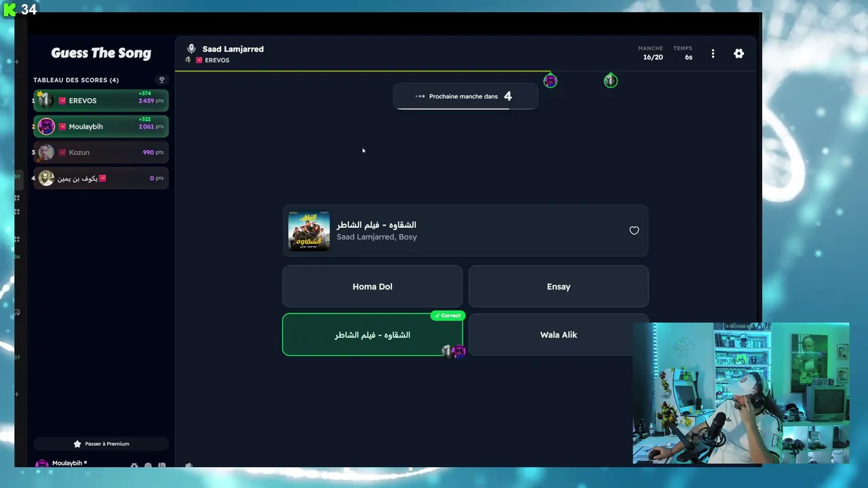Click the Guess The Song logo
The height and width of the screenshot is (488, 868).
101,54
